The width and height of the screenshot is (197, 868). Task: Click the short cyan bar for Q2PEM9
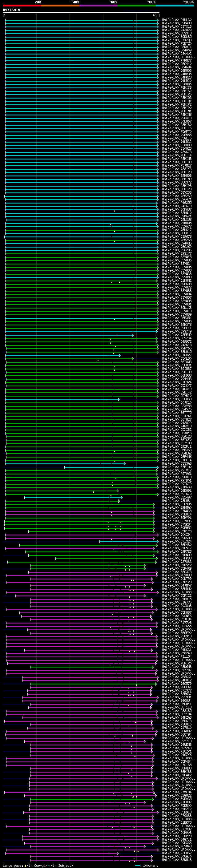(69, 335)
